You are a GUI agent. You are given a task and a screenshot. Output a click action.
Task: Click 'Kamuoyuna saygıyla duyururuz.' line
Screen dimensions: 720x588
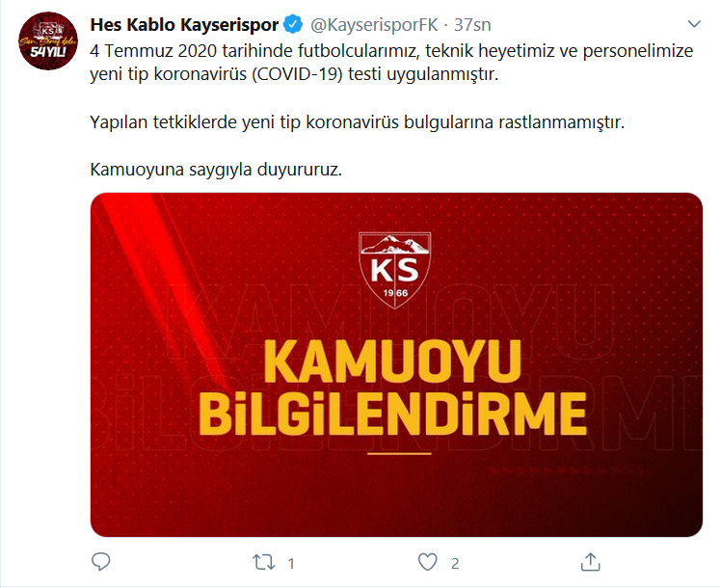coord(216,170)
